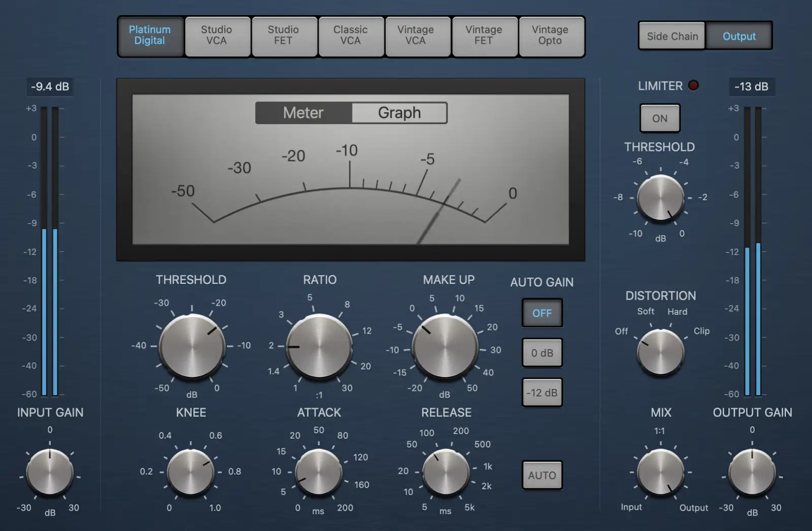Open the Side Chain panel
This screenshot has height=531, width=812.
[672, 36]
